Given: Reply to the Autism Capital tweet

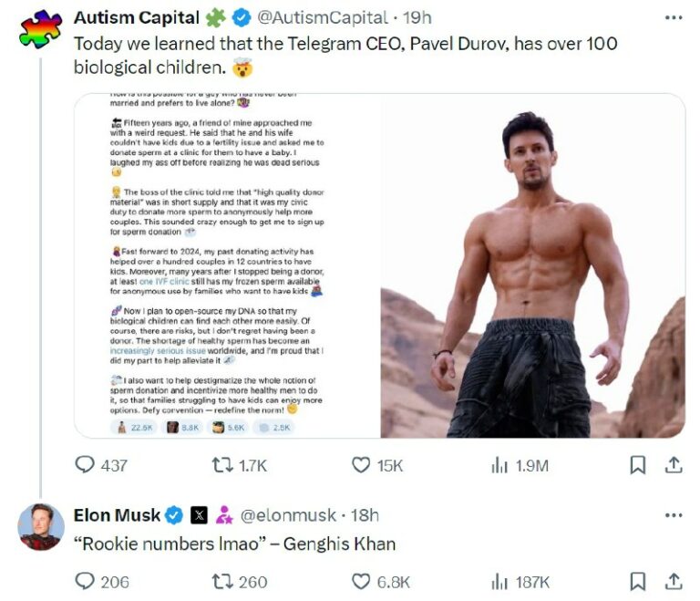Looking at the screenshot, I should 85,465.
